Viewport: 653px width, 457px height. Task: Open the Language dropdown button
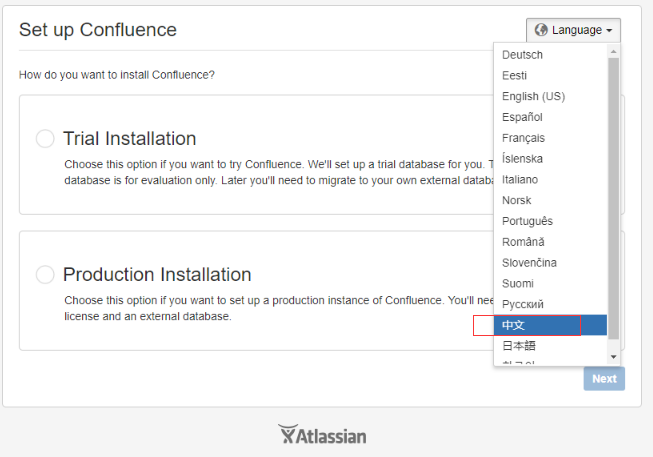click(x=573, y=30)
